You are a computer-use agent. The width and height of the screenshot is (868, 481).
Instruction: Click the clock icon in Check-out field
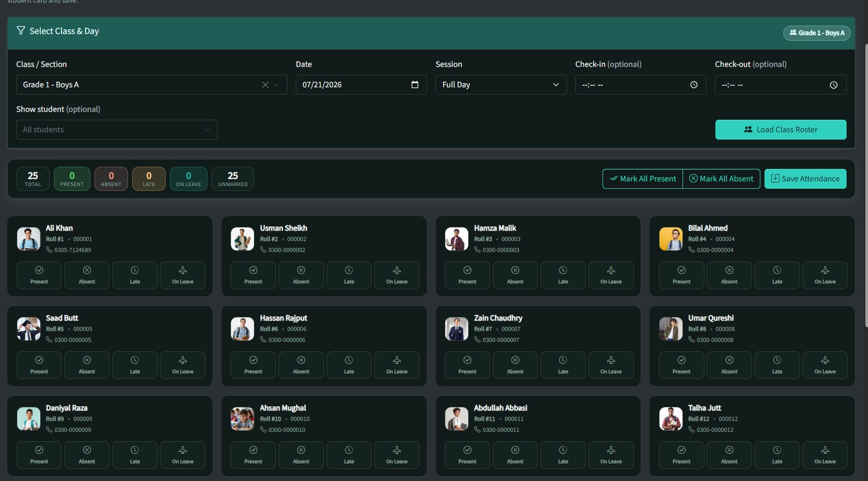834,85
